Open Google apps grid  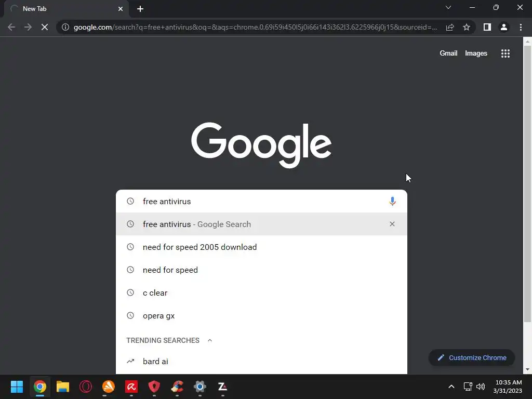point(505,54)
